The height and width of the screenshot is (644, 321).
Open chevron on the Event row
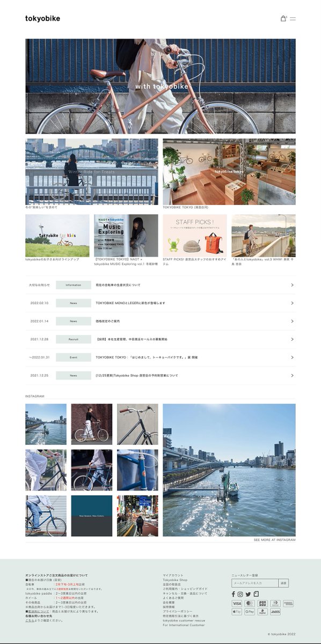click(x=292, y=357)
